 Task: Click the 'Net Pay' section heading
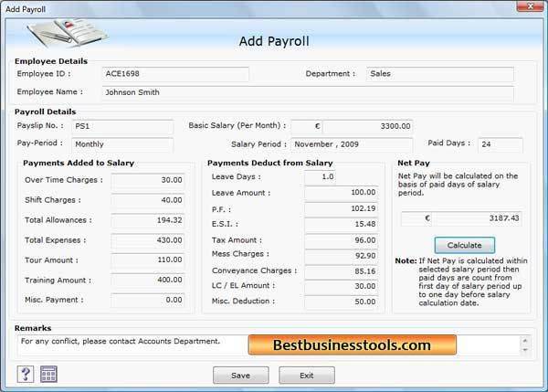[x=414, y=163]
